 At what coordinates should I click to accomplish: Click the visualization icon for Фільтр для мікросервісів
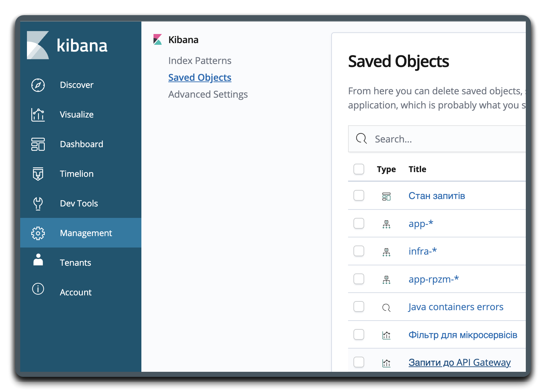click(386, 335)
